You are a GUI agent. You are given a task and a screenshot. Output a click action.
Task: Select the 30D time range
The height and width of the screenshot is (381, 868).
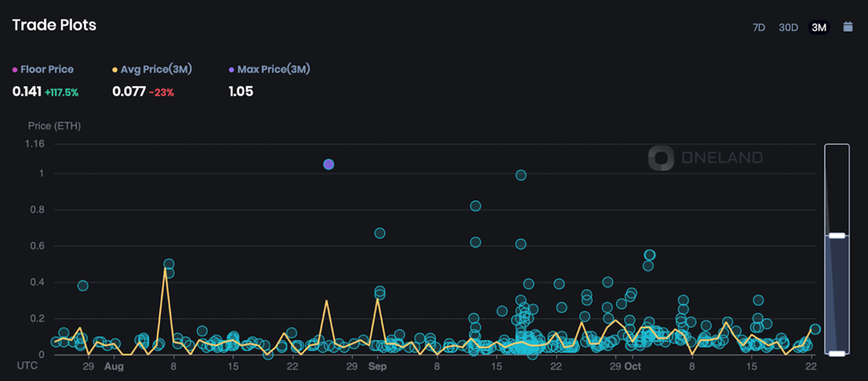pyautogui.click(x=788, y=27)
